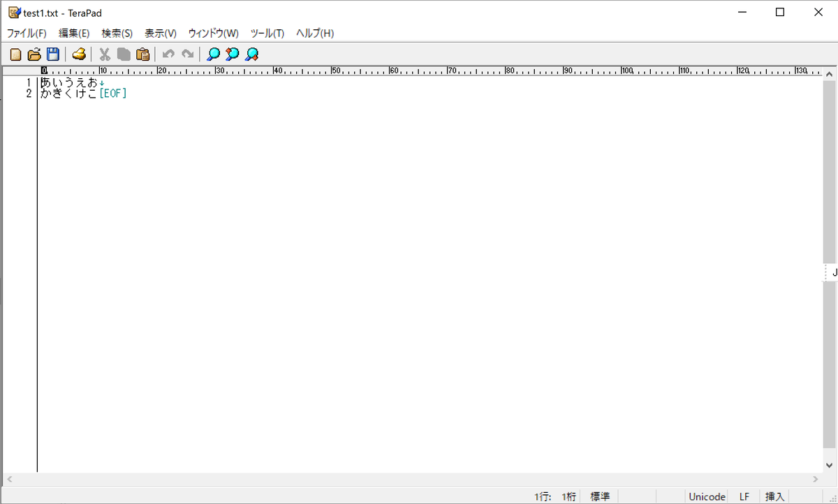Open the ウィンドウ(W) menu
Viewport: 838px width, 504px height.
tap(213, 34)
